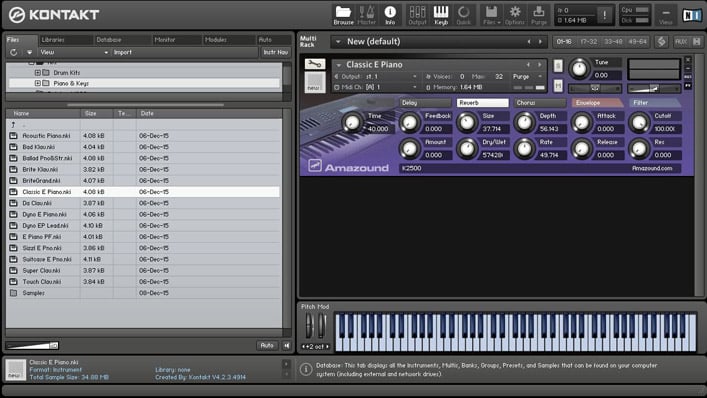Click the preview playback rewind icon

pos(286,346)
